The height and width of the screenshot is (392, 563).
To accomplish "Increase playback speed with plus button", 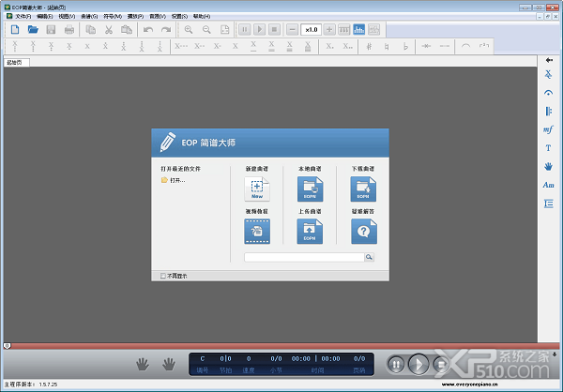I will (x=329, y=29).
